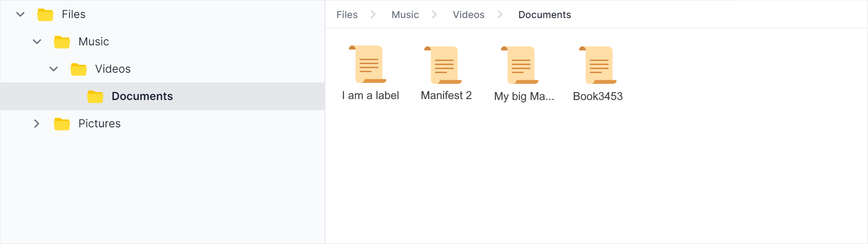Click the Music folder icon in tree
The image size is (868, 244).
[62, 42]
